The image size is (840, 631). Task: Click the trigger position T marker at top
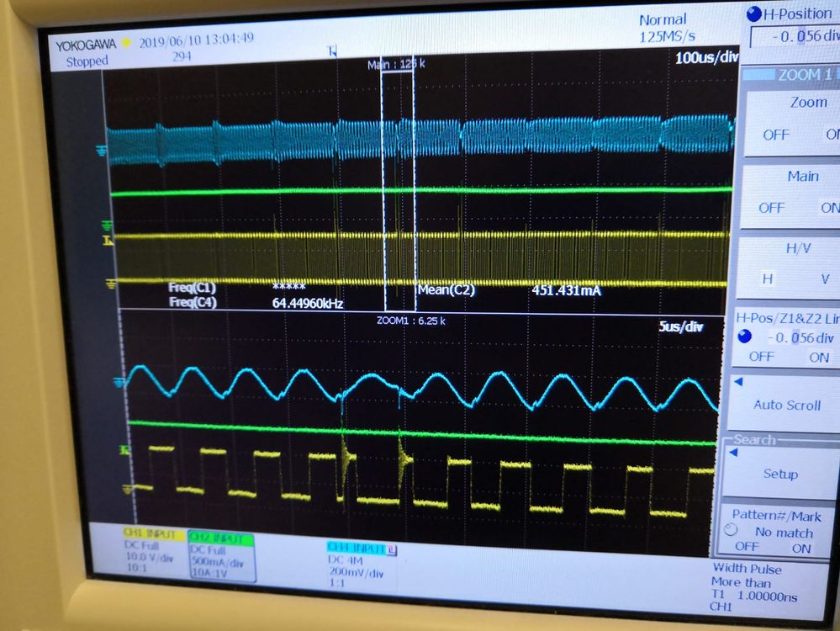pyautogui.click(x=332, y=51)
